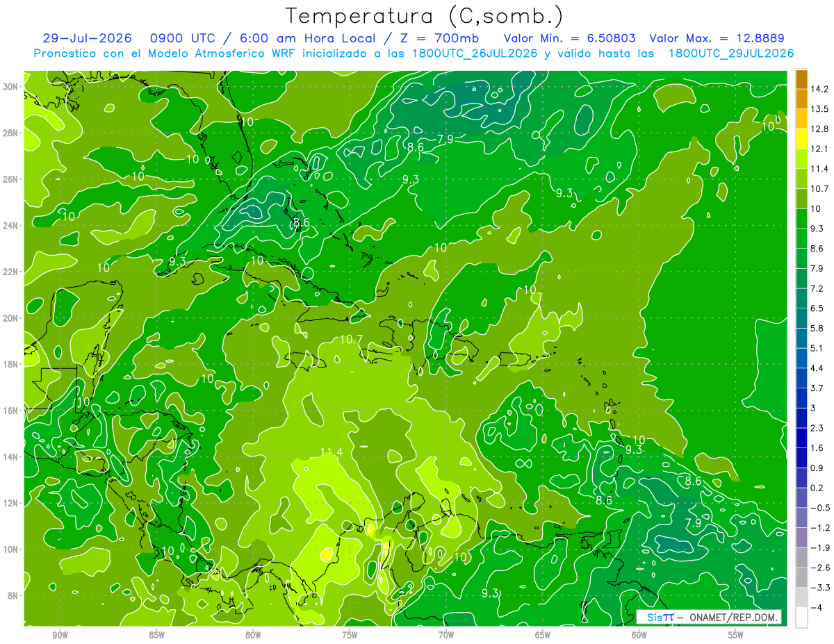Pick the gray swatch between -2.6 and -3.3
Image resolution: width=834 pixels, height=644 pixels.
point(801,577)
